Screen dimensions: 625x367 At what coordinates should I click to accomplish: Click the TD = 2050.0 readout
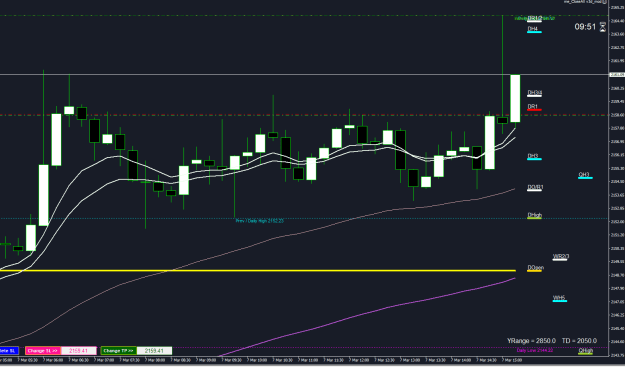pyautogui.click(x=579, y=341)
